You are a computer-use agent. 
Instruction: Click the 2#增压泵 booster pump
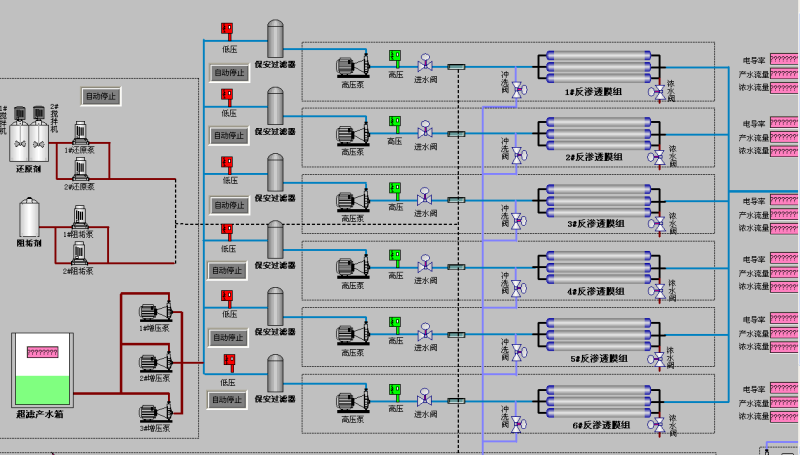154,362
